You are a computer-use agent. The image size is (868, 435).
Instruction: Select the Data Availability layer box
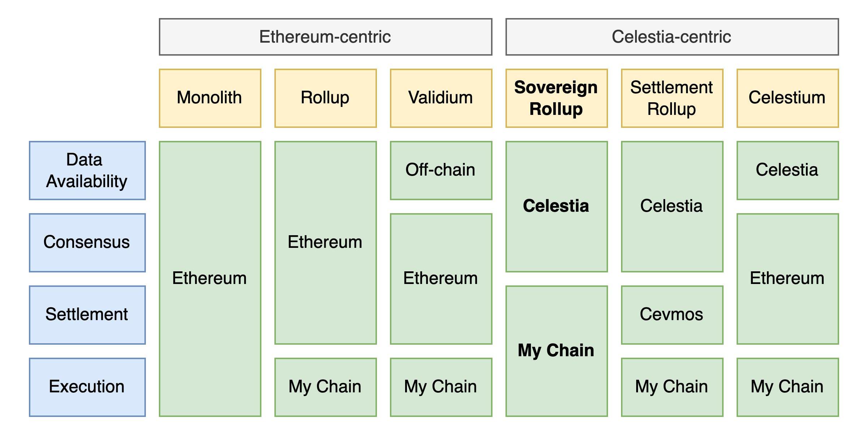tap(87, 171)
